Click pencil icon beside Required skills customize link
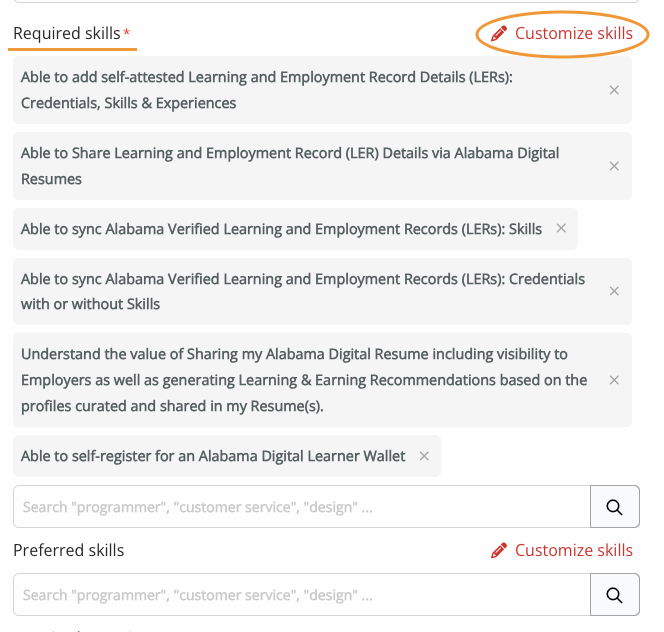The image size is (664, 632). click(499, 33)
